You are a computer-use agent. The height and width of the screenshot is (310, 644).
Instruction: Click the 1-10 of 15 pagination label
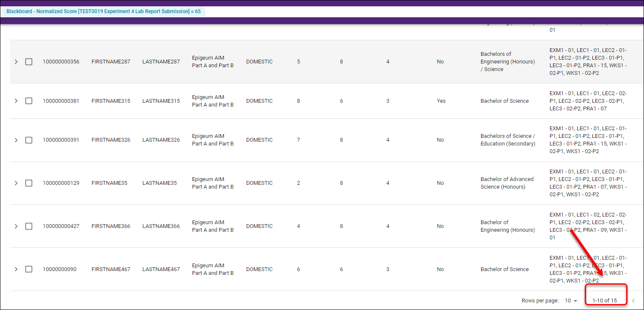click(604, 301)
